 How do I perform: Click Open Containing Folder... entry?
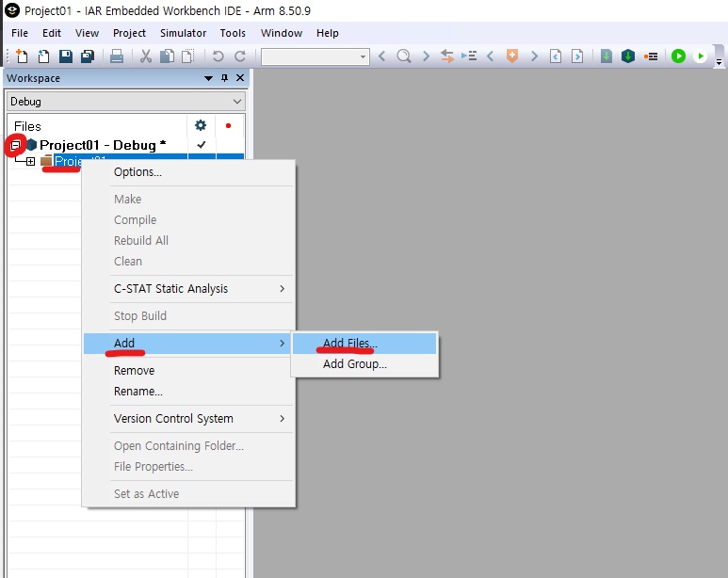(189, 445)
